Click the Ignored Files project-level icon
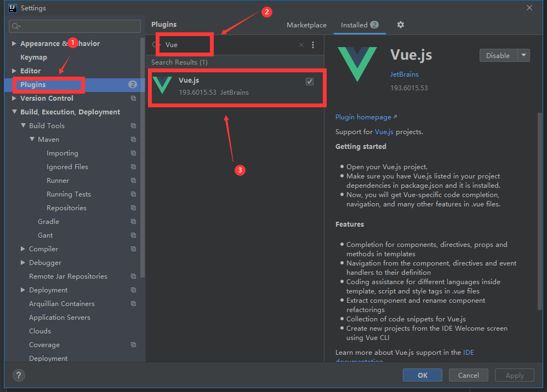Viewport: 547px width, 392px height. [x=133, y=167]
